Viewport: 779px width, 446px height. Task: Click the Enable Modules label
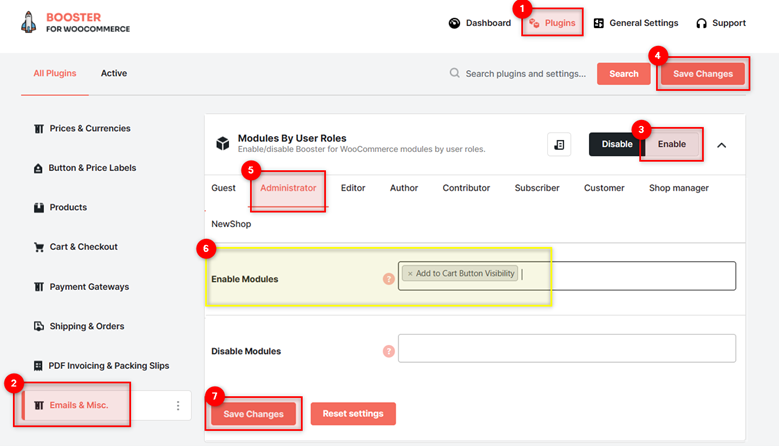click(x=244, y=279)
